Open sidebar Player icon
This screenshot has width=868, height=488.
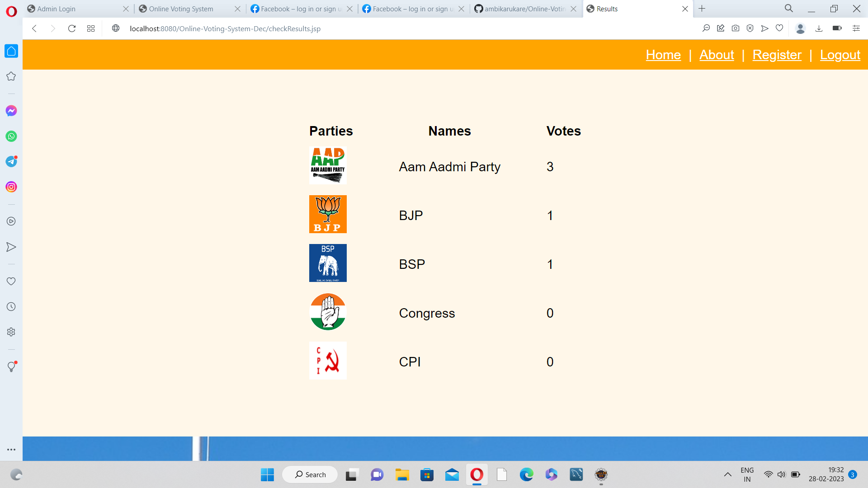11,221
